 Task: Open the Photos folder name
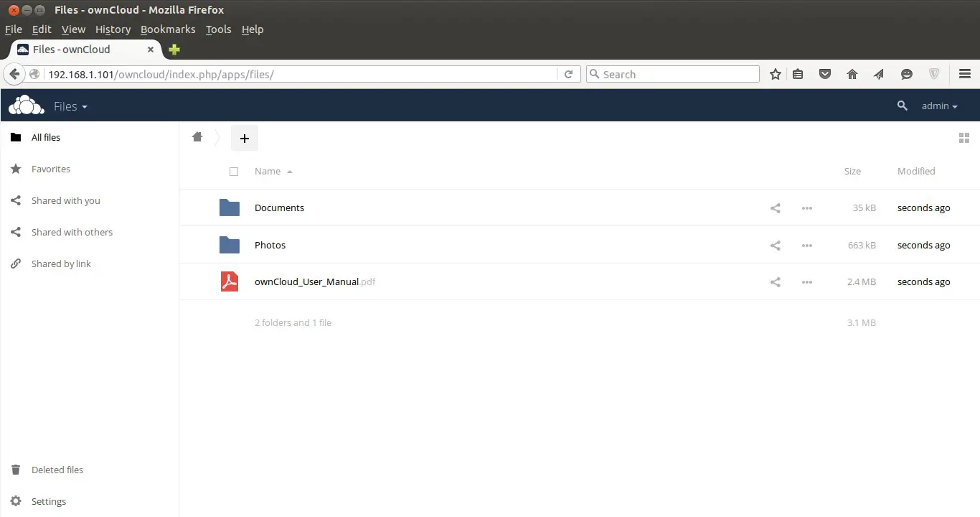pyautogui.click(x=270, y=245)
